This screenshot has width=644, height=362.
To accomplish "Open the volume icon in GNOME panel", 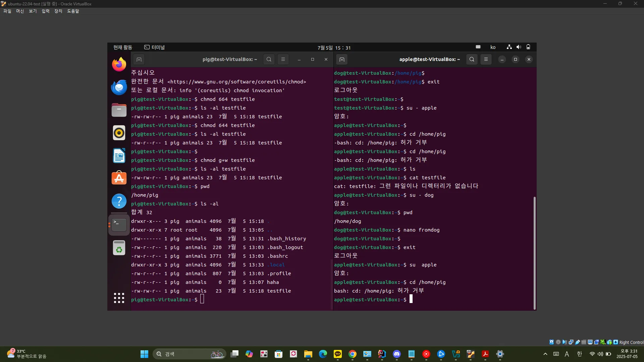I will [x=519, y=47].
